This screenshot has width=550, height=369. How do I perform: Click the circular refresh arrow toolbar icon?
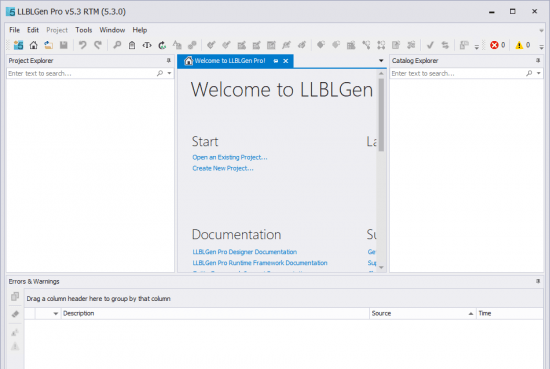(x=162, y=45)
